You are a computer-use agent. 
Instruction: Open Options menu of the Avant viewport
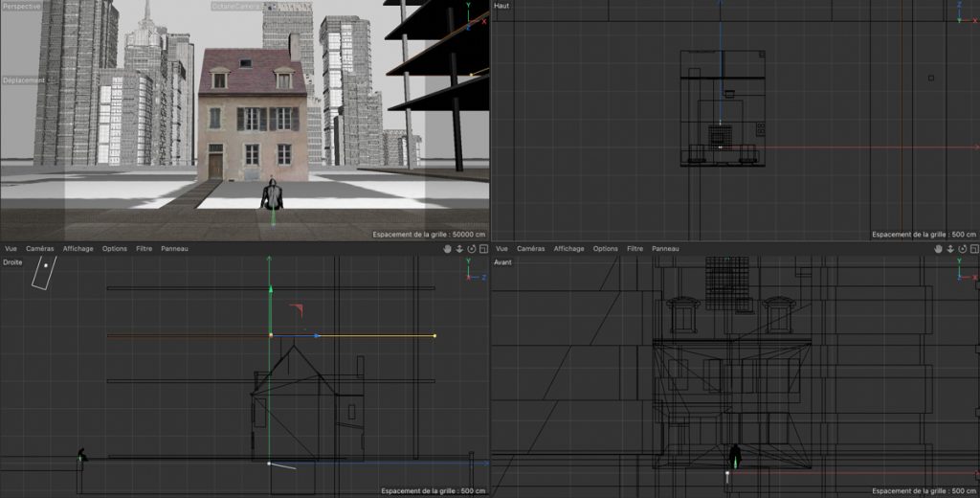tap(606, 249)
